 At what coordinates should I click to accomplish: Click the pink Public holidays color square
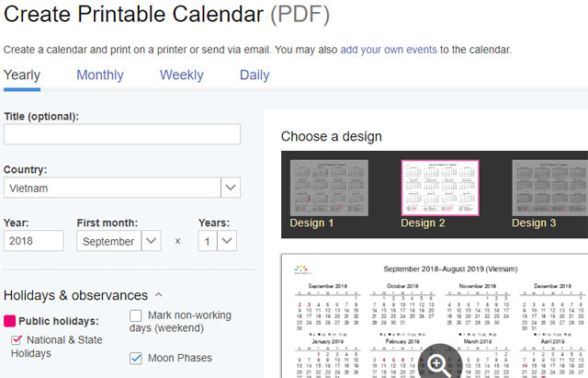(x=10, y=322)
